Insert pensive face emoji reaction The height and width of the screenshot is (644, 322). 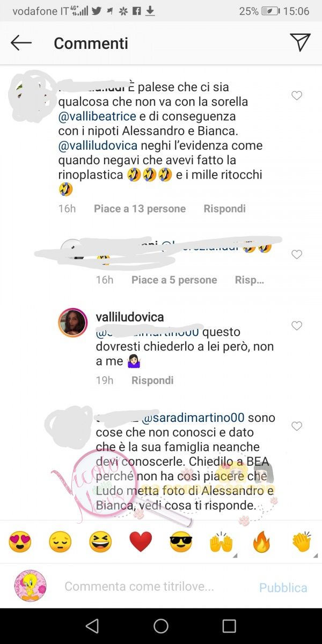[60, 542]
